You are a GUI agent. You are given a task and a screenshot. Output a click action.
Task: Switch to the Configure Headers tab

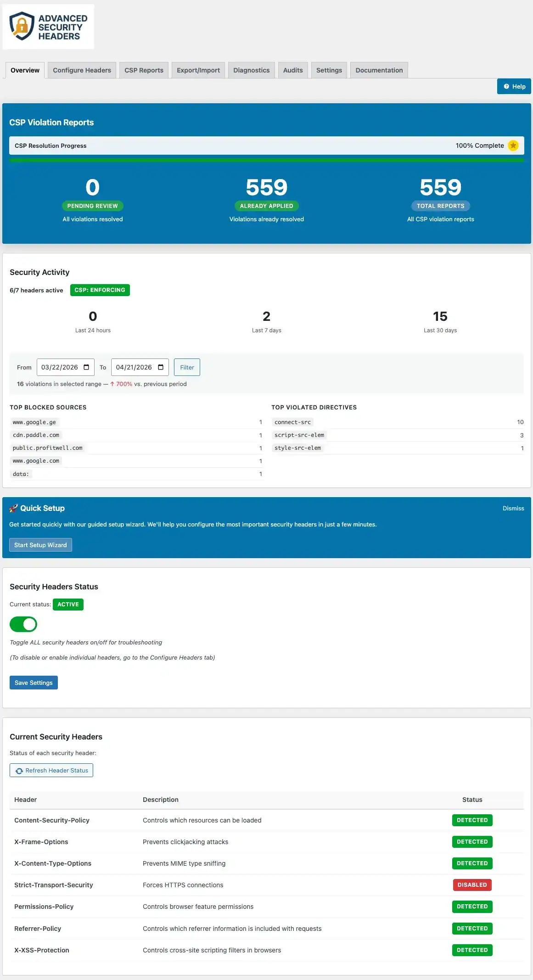(x=82, y=70)
